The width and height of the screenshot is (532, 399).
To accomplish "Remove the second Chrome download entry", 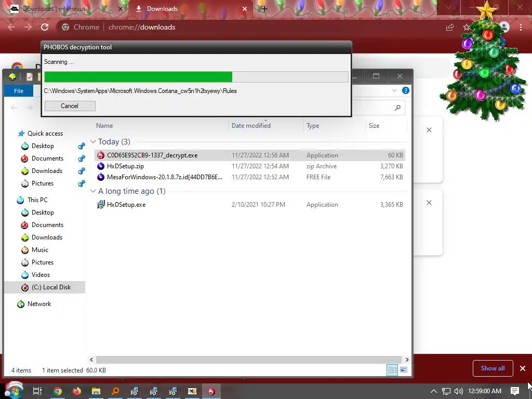I will 429,203.
